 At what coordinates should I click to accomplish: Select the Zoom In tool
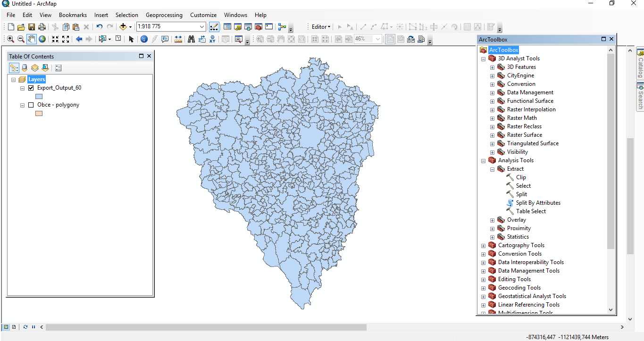point(10,39)
